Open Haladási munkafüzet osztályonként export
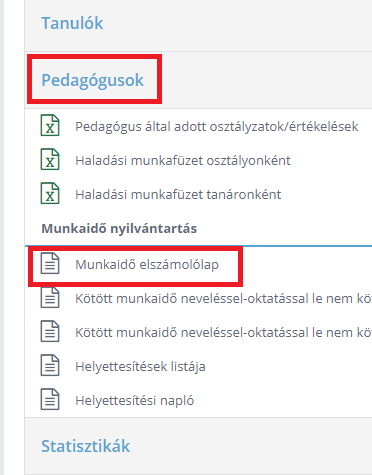This screenshot has width=372, height=475. (183, 161)
